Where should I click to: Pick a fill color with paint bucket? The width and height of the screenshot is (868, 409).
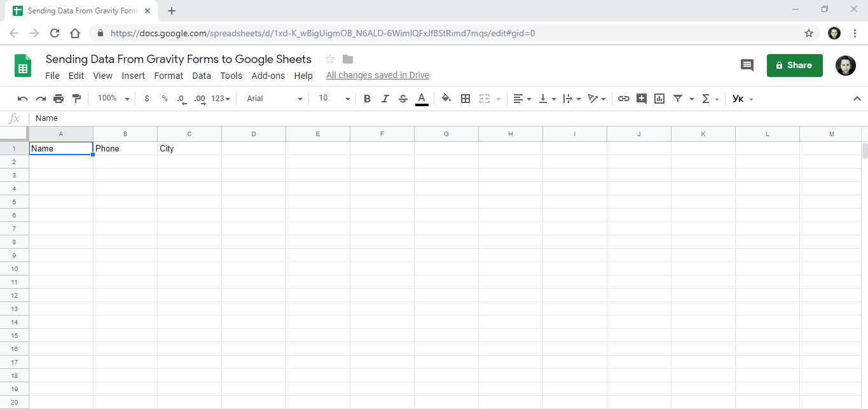pos(446,99)
